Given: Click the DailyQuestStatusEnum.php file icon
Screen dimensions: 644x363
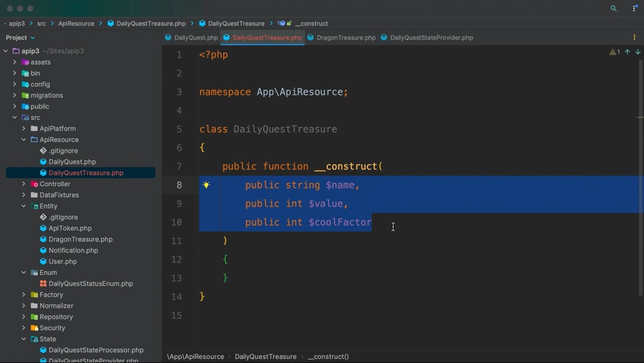Looking at the screenshot, I should tap(43, 284).
